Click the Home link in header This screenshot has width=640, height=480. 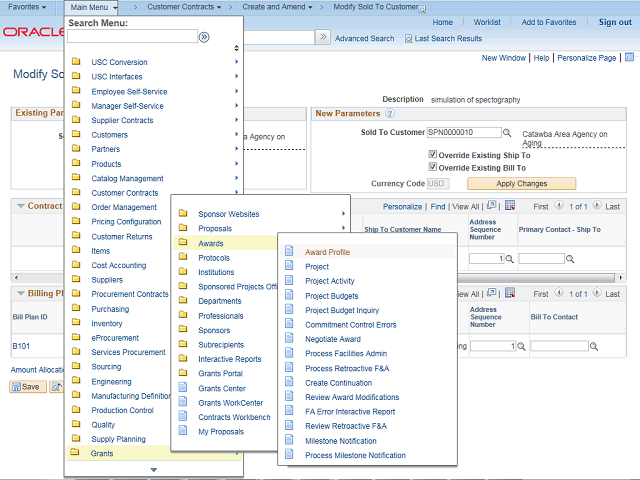tap(442, 22)
